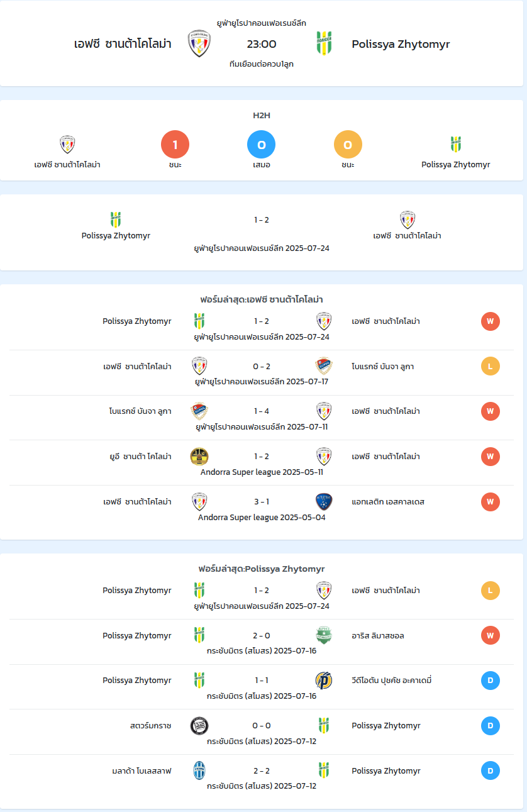527x812 pixels.
Task: Click Polissya Zhytomyr crest in match header
Action: [324, 43]
